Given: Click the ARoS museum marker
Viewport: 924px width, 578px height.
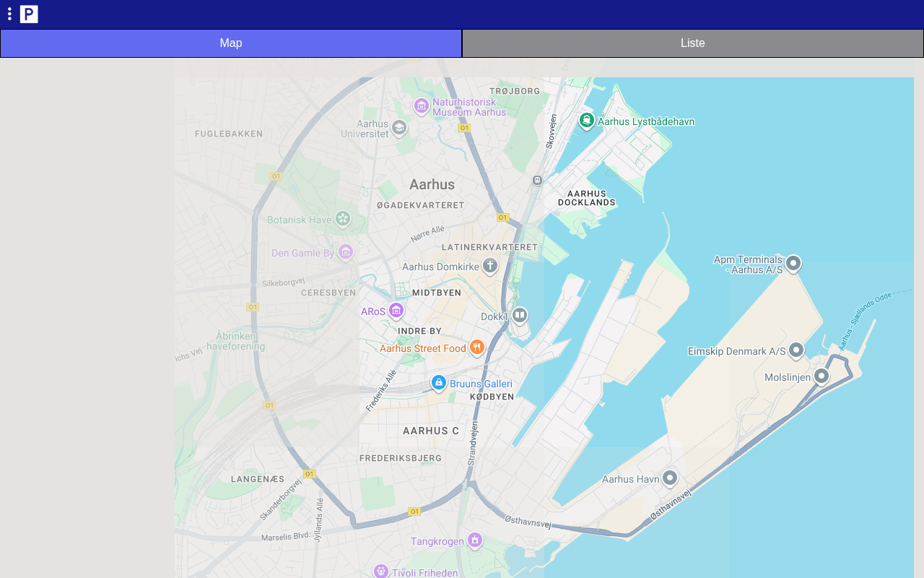Looking at the screenshot, I should point(396,310).
